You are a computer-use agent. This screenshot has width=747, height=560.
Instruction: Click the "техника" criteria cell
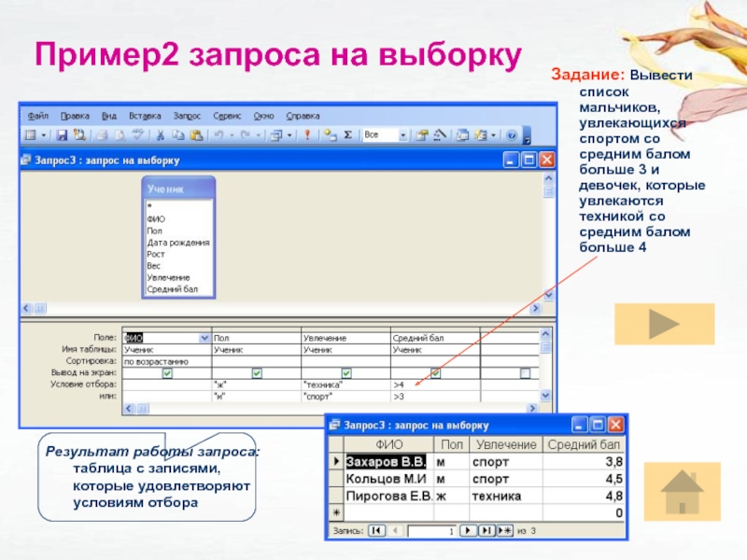click(x=345, y=385)
